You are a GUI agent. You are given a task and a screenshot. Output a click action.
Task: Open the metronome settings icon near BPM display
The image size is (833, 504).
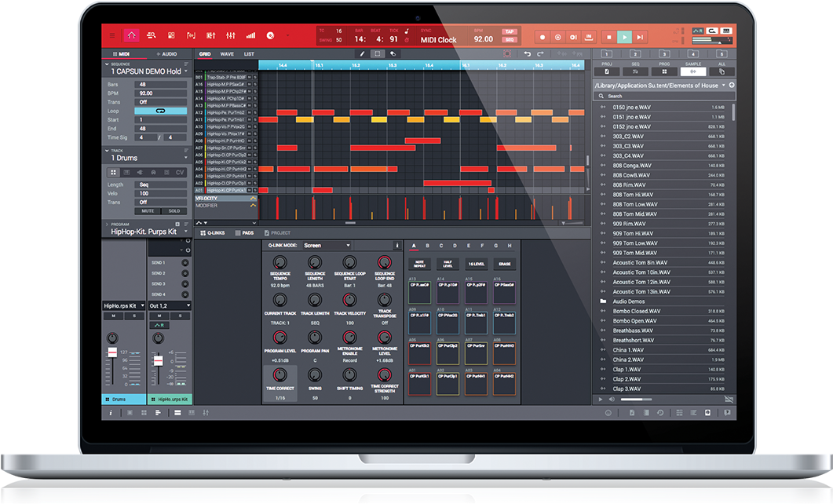click(406, 39)
